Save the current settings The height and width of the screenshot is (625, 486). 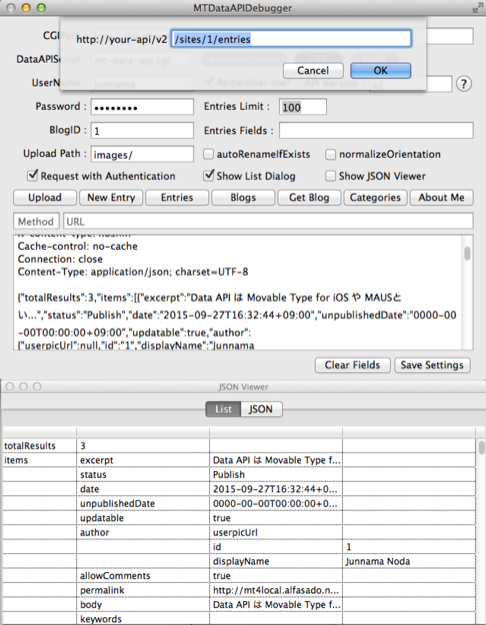click(432, 365)
